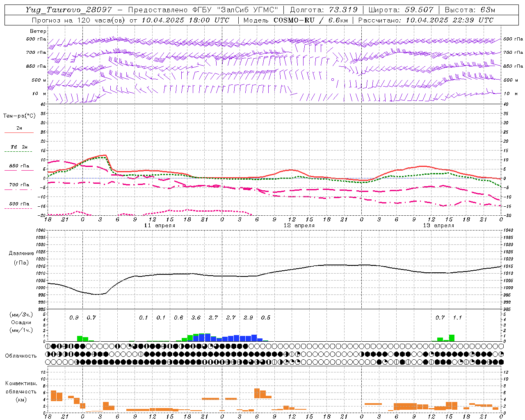This screenshot has height=420, width=525.
Task: Click the 0.6 three-hour precipitation value
Action: tap(178, 318)
